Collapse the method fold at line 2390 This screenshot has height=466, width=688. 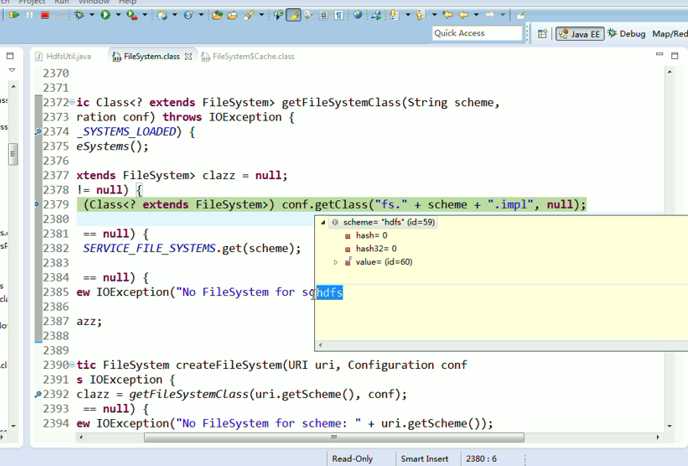(72, 365)
